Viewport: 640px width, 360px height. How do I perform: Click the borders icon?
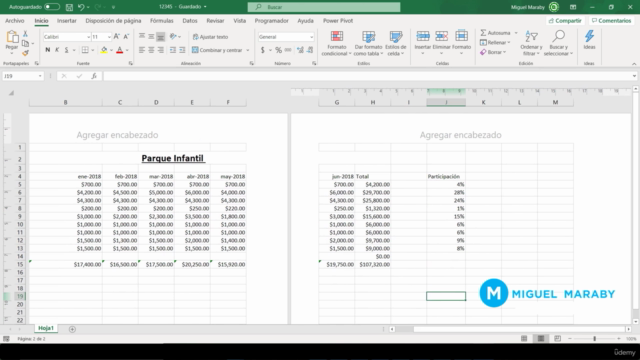(85, 50)
